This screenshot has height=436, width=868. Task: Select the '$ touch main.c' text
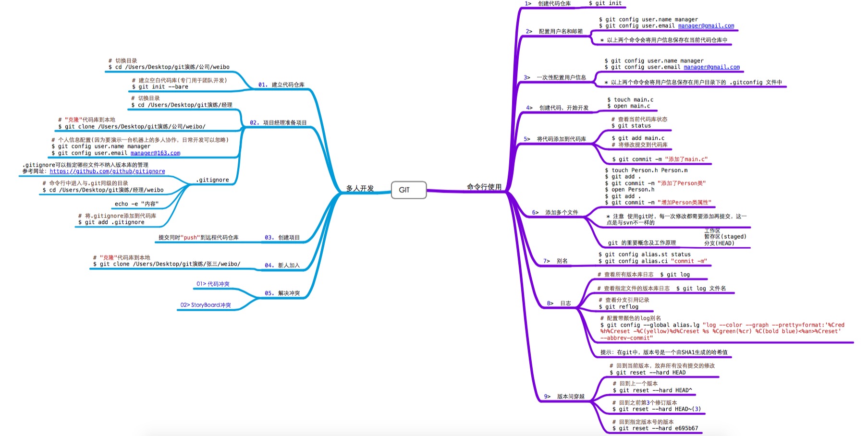(630, 99)
